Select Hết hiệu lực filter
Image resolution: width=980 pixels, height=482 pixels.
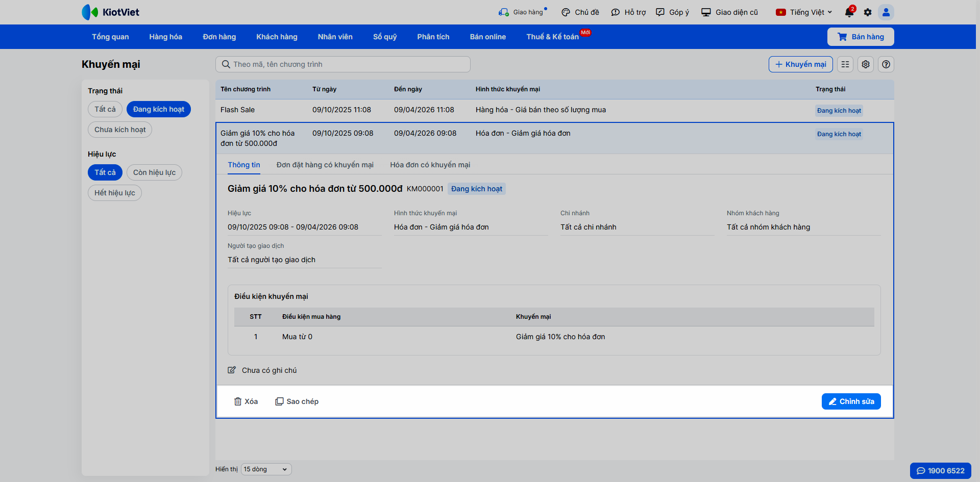click(115, 193)
